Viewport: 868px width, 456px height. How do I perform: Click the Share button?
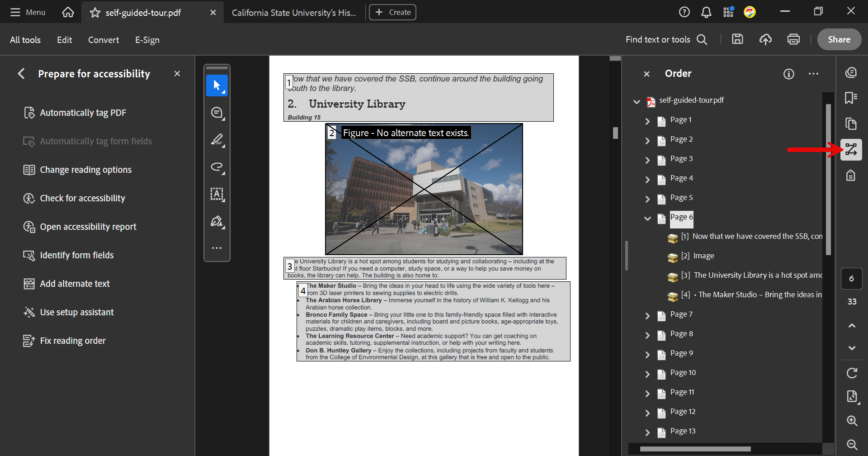tap(839, 39)
